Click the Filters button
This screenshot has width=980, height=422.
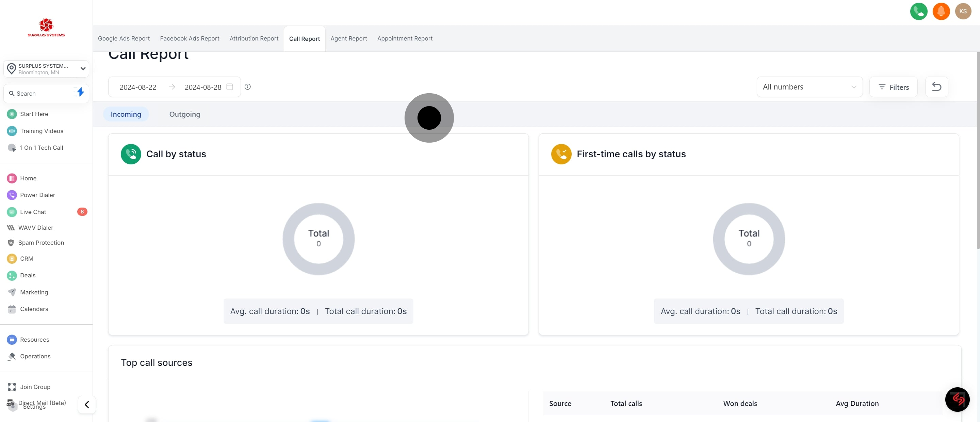coord(893,87)
